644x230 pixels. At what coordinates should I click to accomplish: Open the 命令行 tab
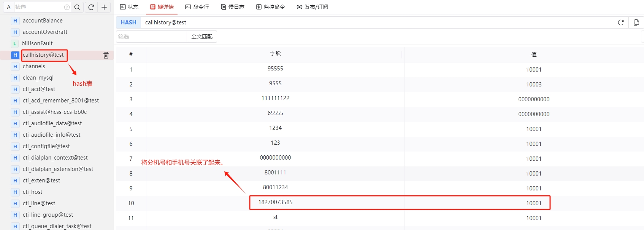click(197, 7)
